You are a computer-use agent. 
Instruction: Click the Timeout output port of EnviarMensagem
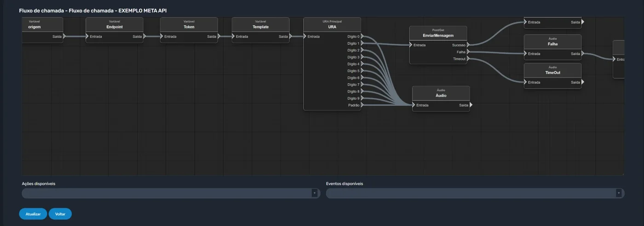(x=469, y=59)
